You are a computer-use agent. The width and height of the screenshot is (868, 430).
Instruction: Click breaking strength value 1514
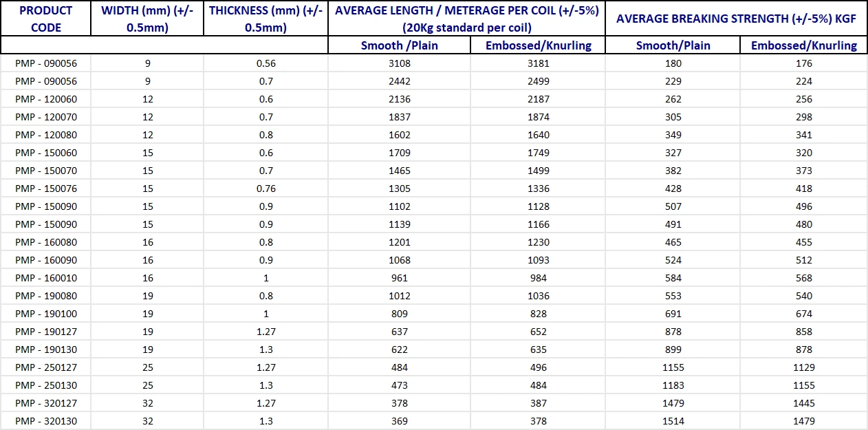(673, 421)
